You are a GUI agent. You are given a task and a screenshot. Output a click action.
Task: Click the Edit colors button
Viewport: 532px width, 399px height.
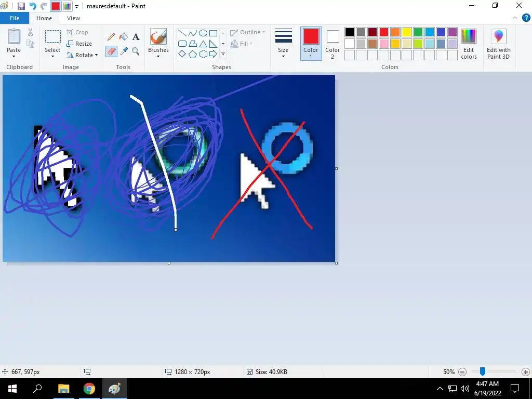click(x=469, y=44)
